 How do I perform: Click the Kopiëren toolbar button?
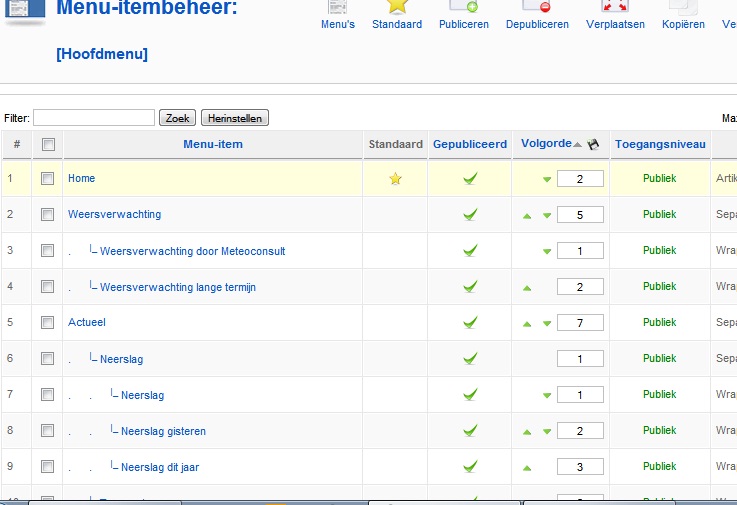point(683,15)
